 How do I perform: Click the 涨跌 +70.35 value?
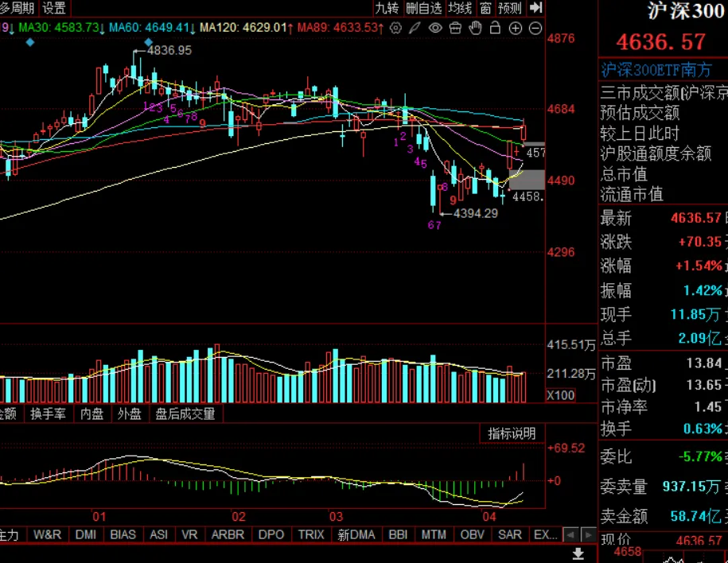click(700, 242)
